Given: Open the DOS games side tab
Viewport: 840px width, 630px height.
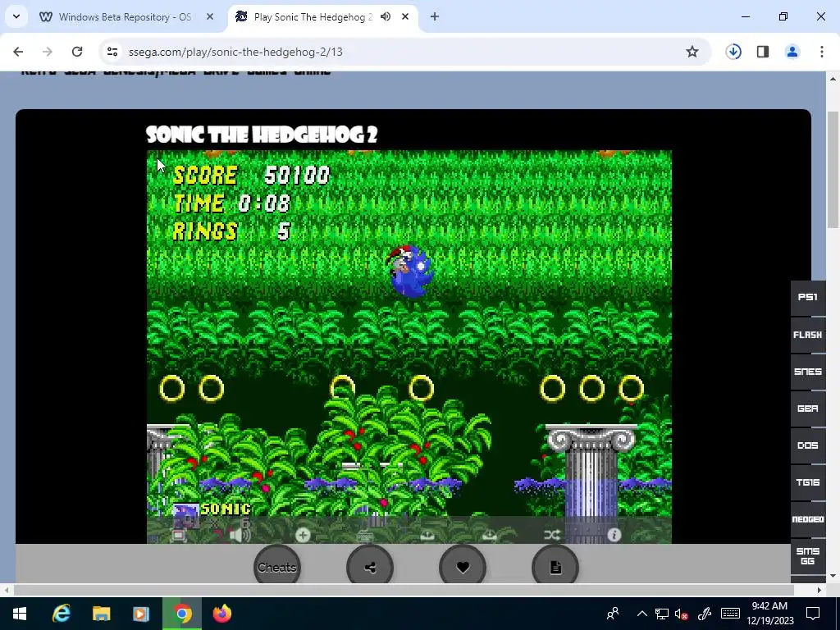Looking at the screenshot, I should [x=808, y=445].
